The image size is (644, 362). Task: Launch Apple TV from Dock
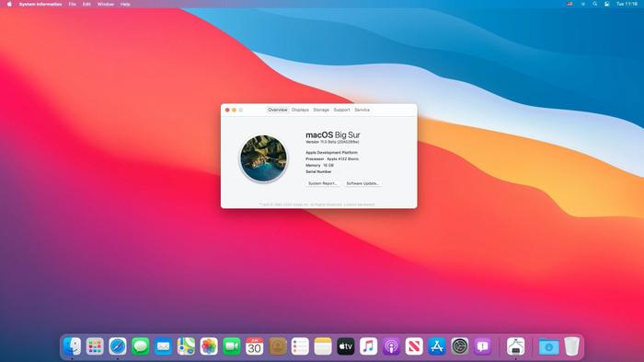pos(345,346)
